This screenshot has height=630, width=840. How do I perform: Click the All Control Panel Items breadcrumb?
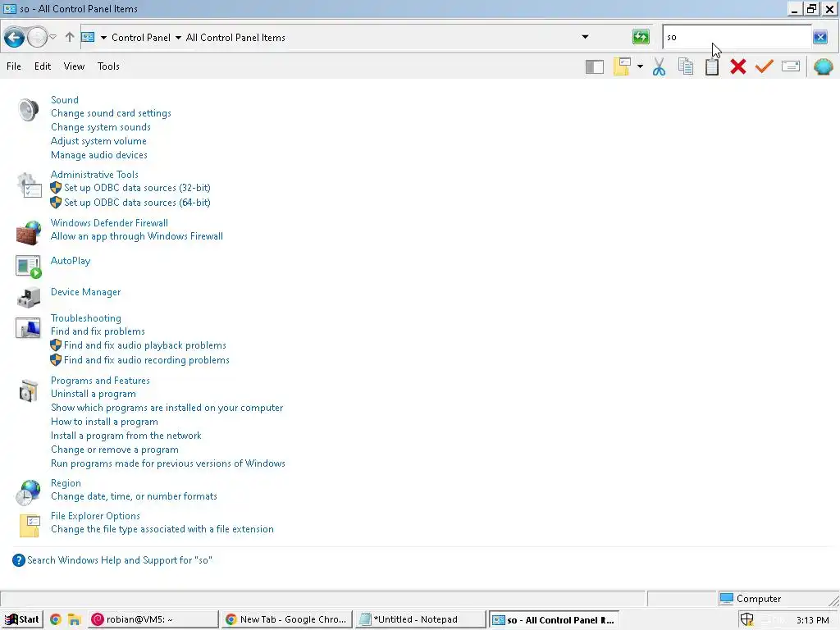pyautogui.click(x=235, y=38)
